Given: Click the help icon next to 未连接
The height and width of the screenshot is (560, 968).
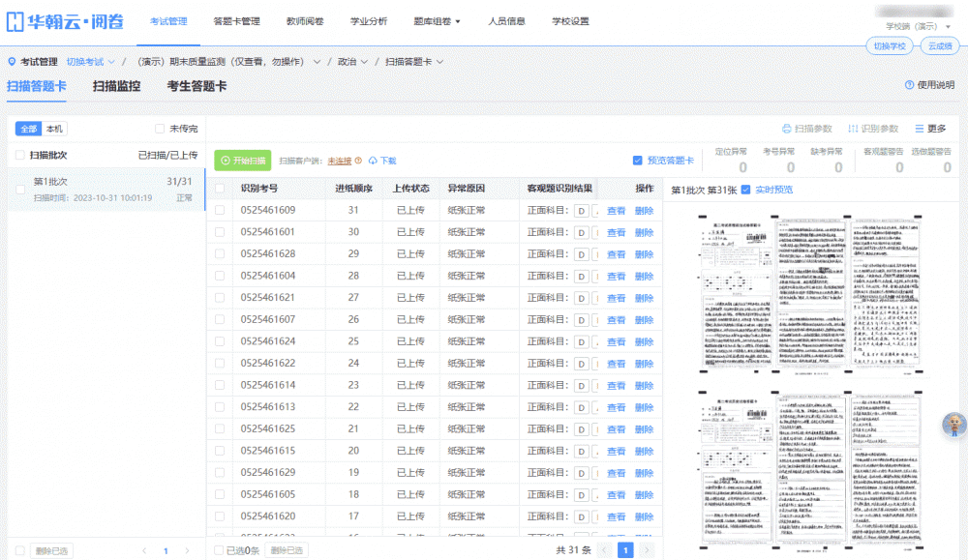Looking at the screenshot, I should [358, 161].
